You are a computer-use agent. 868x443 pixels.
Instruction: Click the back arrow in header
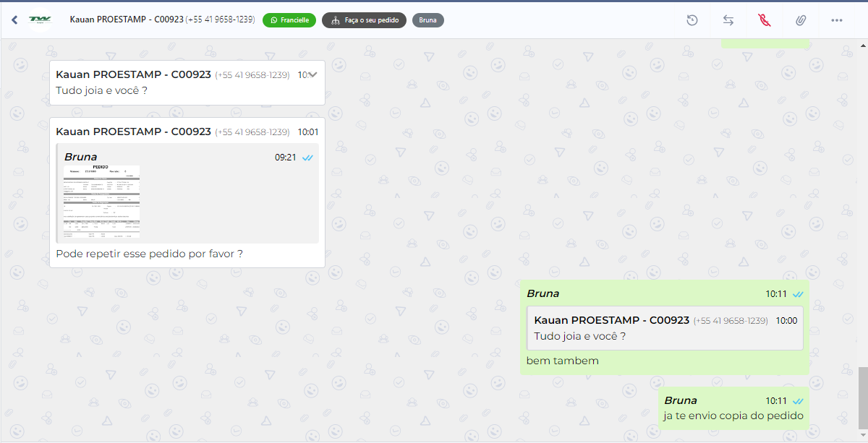(14, 20)
